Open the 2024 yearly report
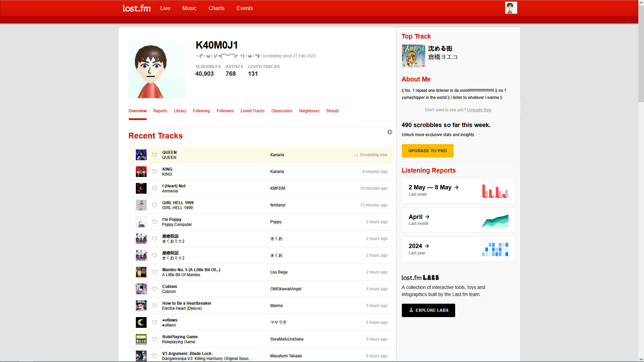The height and width of the screenshot is (362, 644). pyautogui.click(x=458, y=249)
